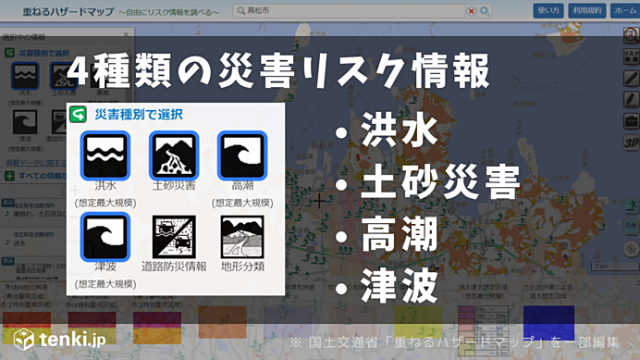This screenshot has height=360, width=640.
Task: Open the 使い方 help page
Action: pyautogui.click(x=548, y=11)
